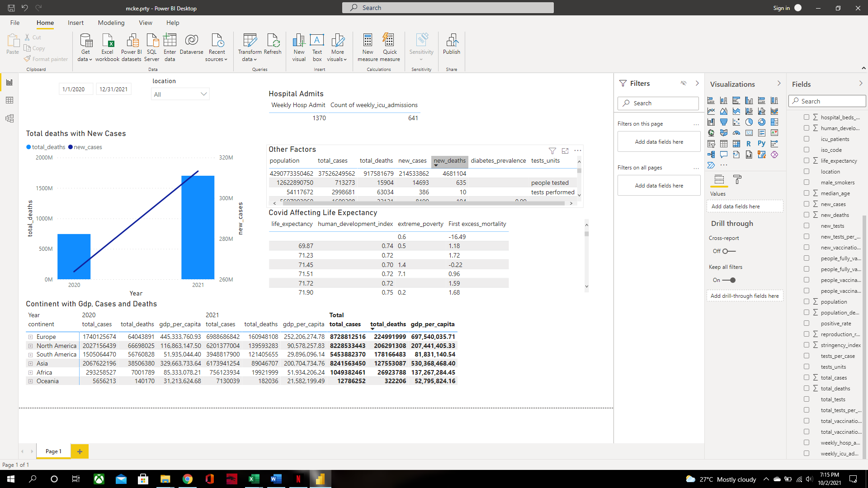Toggle the Cross-report switch

click(x=729, y=251)
